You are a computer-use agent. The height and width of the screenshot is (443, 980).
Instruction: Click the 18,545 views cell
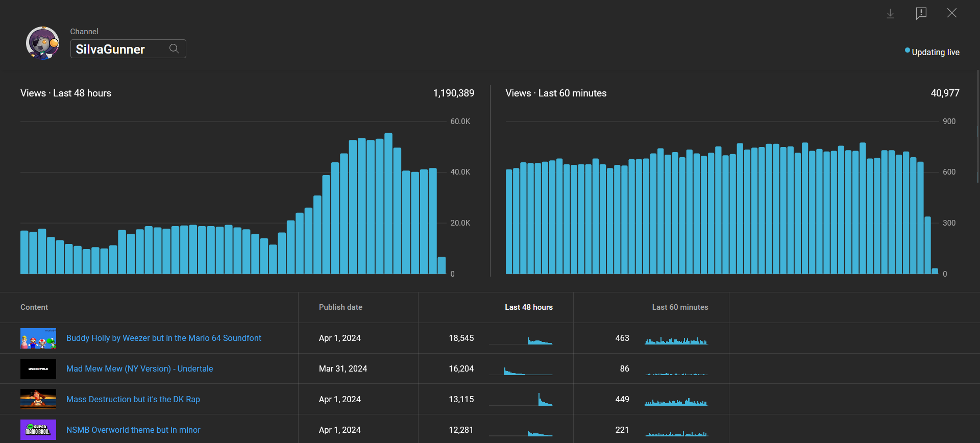click(x=461, y=338)
